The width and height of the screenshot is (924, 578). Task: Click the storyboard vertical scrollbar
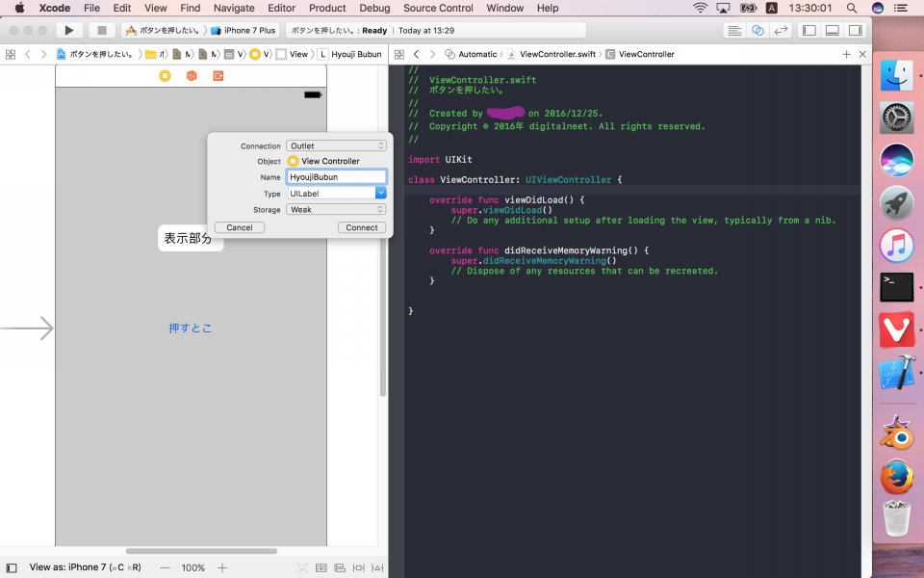pyautogui.click(x=382, y=319)
